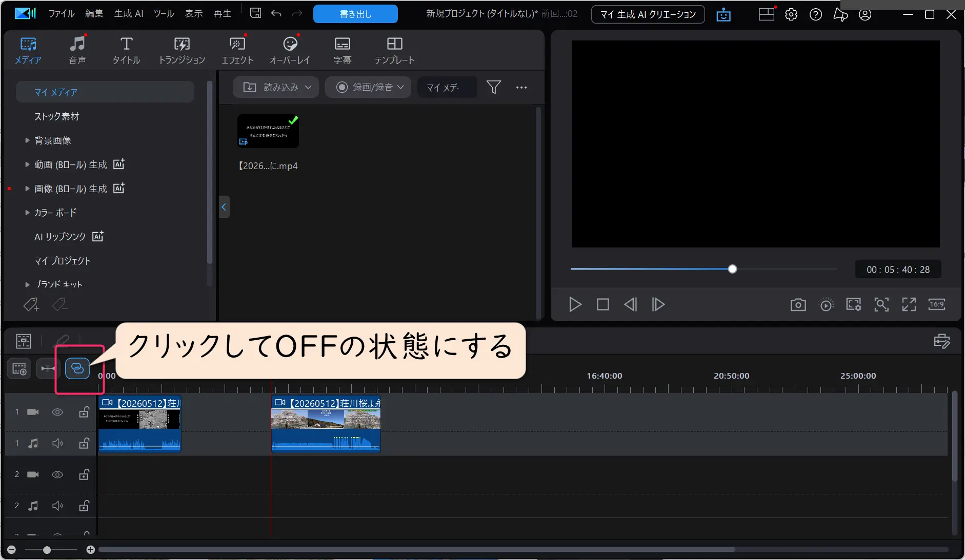Screen dimensions: 965x560
Task: Expand the 背景画像 category
Action: [27, 140]
